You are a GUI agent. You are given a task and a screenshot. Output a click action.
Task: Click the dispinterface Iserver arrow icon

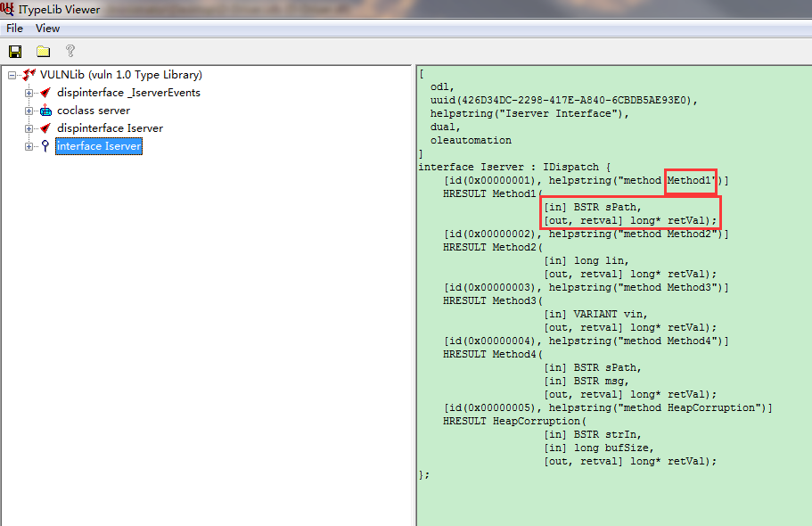[x=44, y=127]
